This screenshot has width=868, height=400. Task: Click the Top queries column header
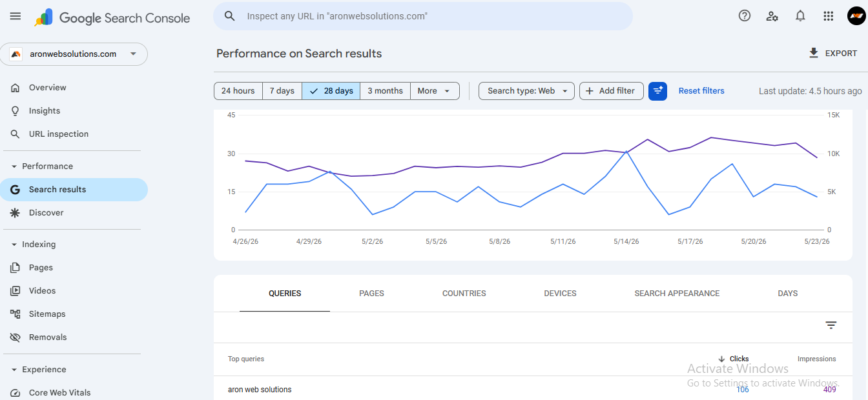click(246, 359)
